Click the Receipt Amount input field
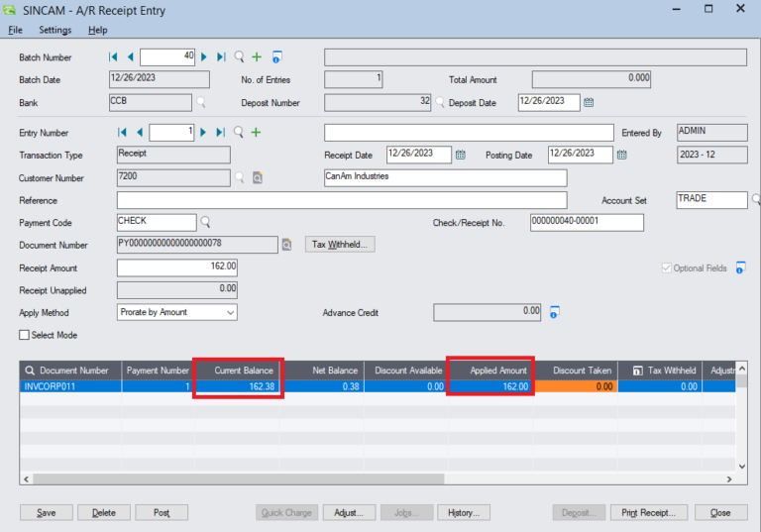The height and width of the screenshot is (532, 761). [176, 268]
